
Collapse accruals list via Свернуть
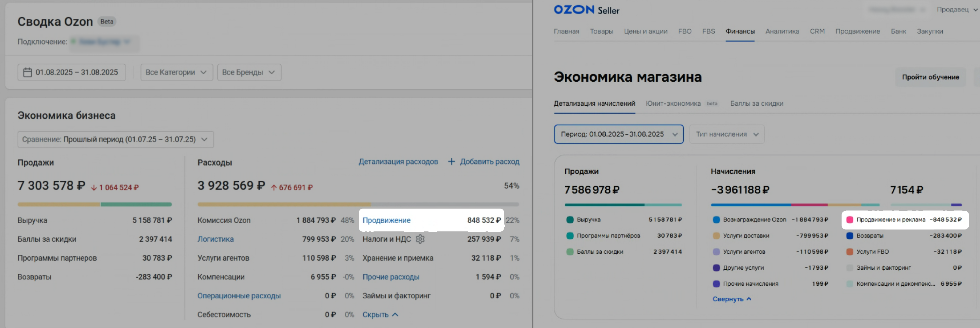coord(731,299)
